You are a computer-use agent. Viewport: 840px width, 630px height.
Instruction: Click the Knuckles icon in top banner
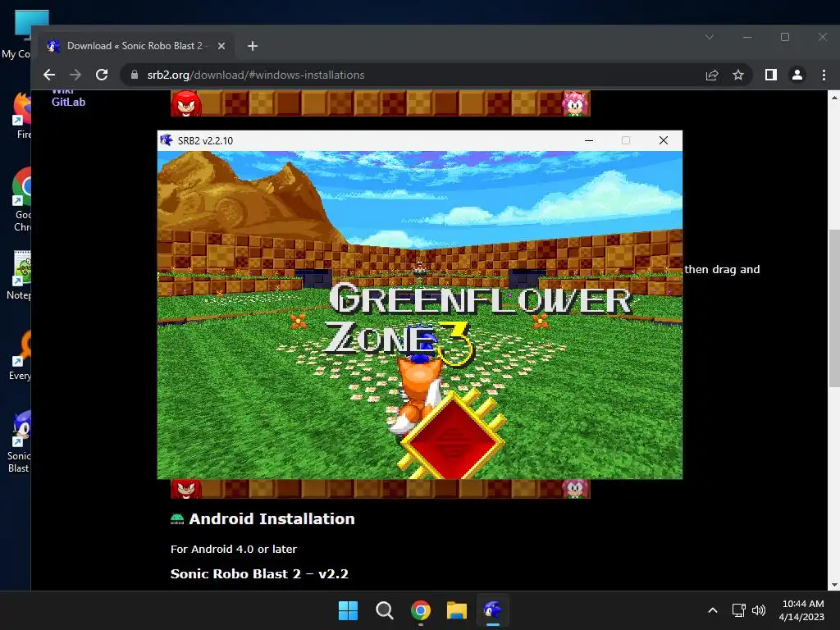[186, 103]
